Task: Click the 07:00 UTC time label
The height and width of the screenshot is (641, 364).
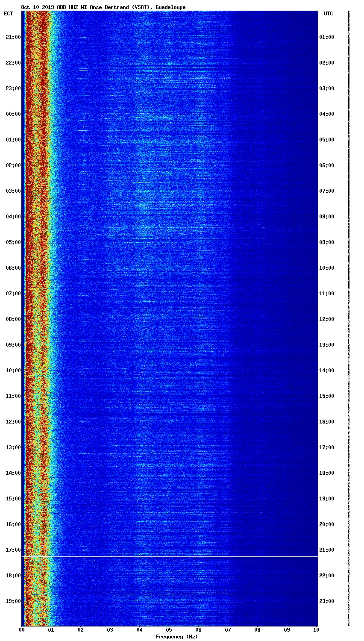Action: pyautogui.click(x=327, y=191)
